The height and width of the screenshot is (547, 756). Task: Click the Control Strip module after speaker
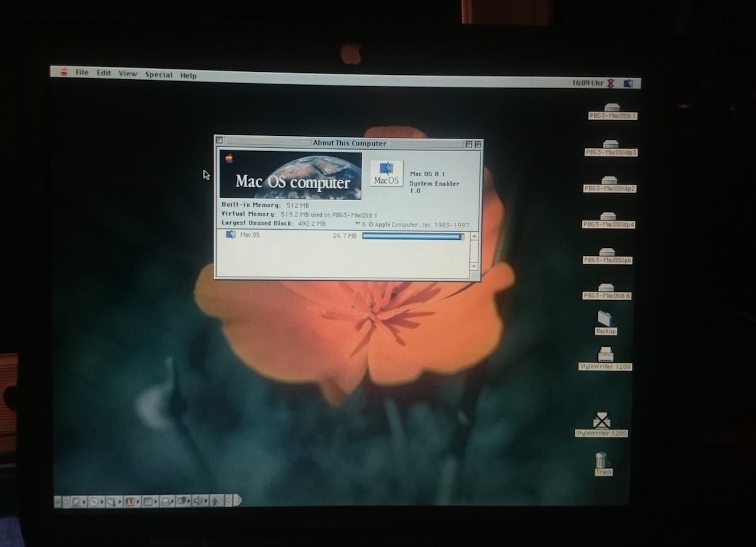coord(217,501)
